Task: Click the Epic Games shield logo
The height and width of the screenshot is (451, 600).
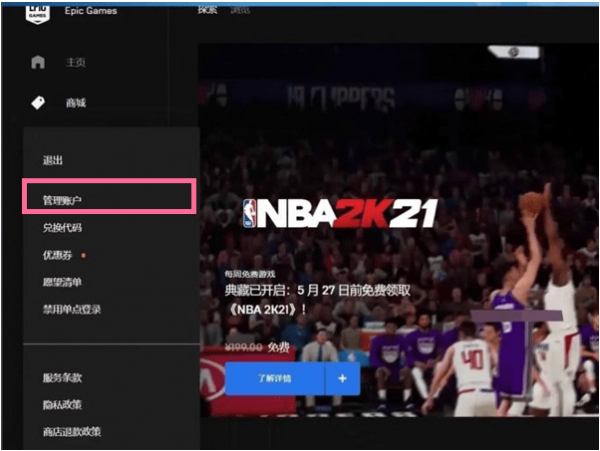Action: point(37,15)
